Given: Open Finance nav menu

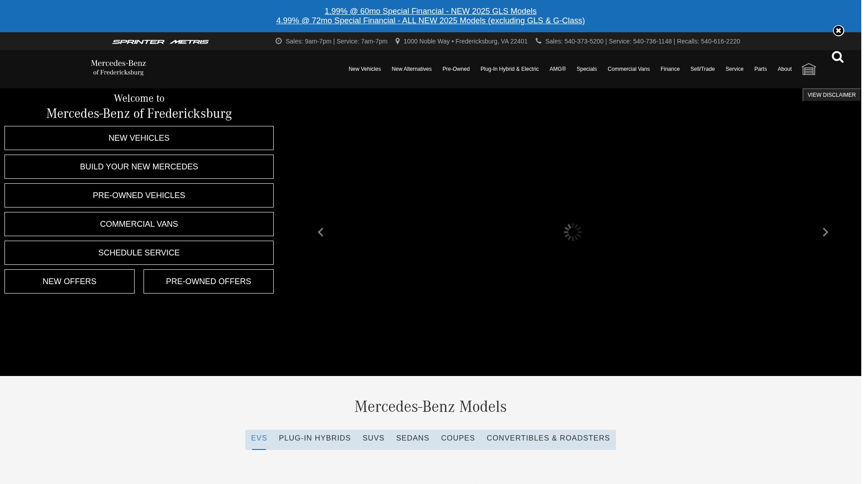Looking at the screenshot, I should (x=670, y=69).
